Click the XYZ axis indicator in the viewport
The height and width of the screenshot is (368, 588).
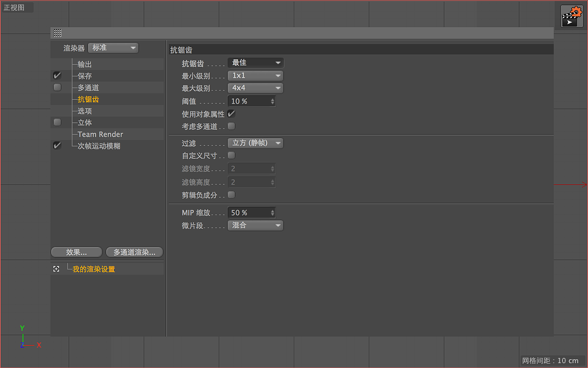click(x=30, y=337)
